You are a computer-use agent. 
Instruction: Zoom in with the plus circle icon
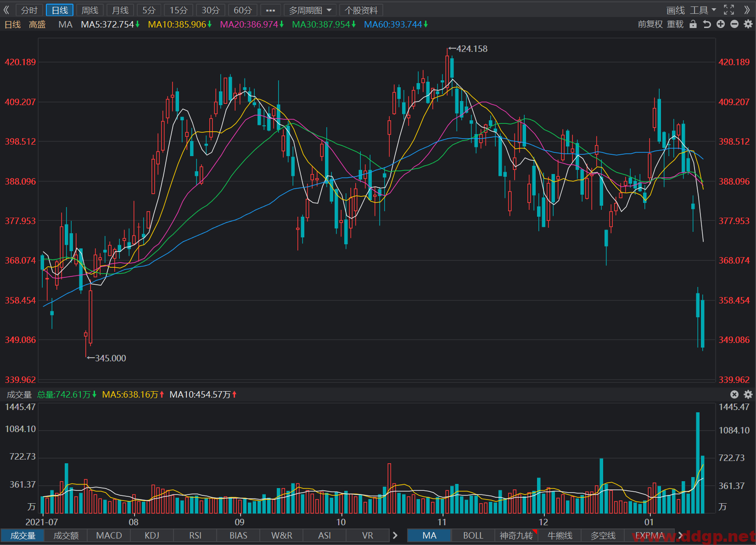[721, 24]
